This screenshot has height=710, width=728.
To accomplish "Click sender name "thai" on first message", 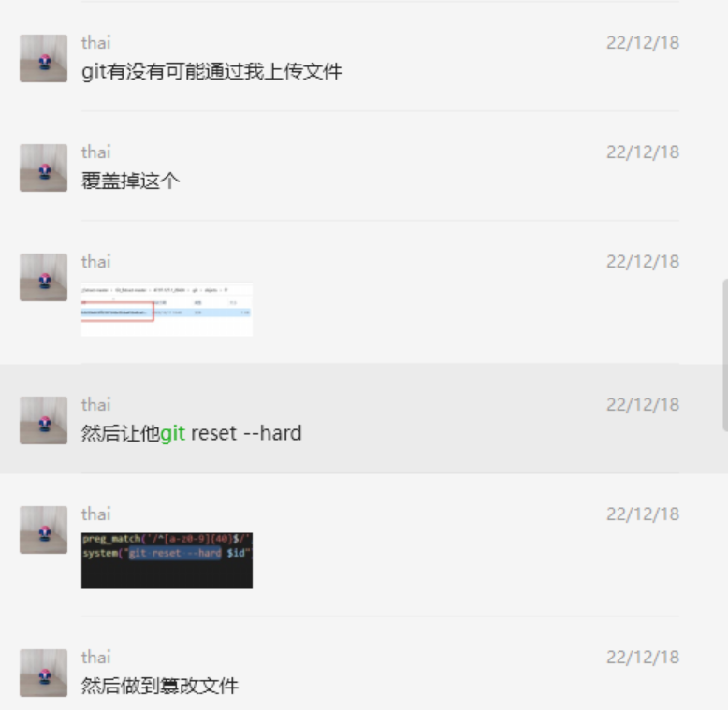I will [96, 43].
